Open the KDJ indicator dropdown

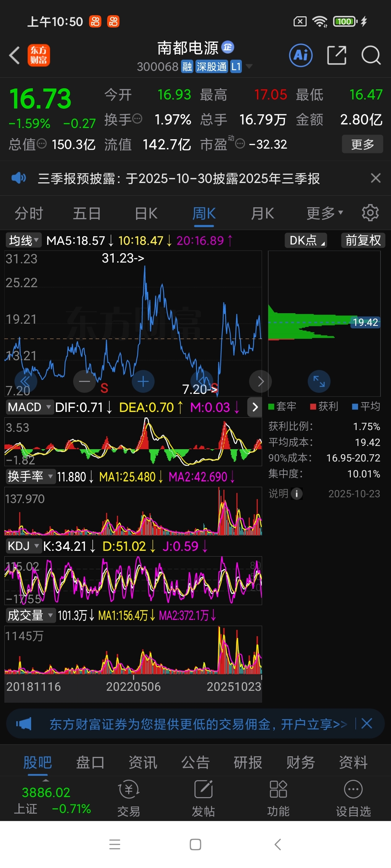(23, 546)
